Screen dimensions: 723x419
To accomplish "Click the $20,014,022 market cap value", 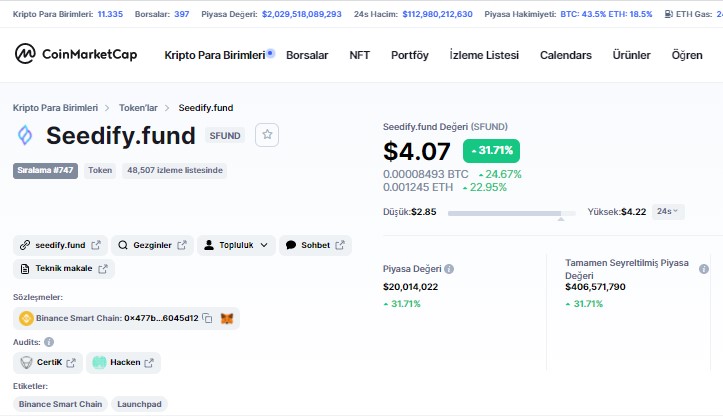I will (x=410, y=287).
